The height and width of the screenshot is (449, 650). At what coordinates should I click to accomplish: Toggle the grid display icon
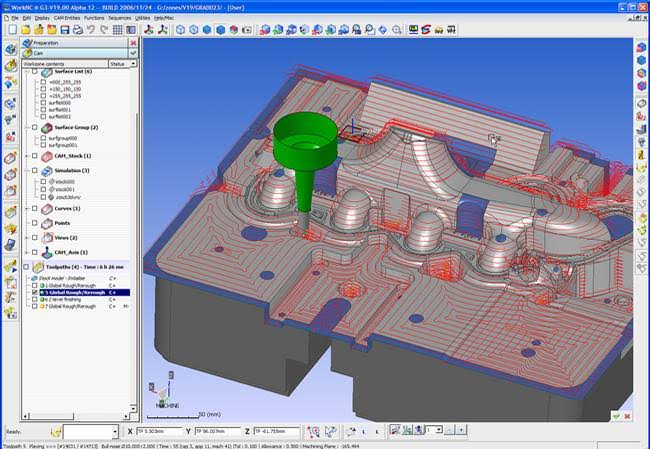click(117, 30)
